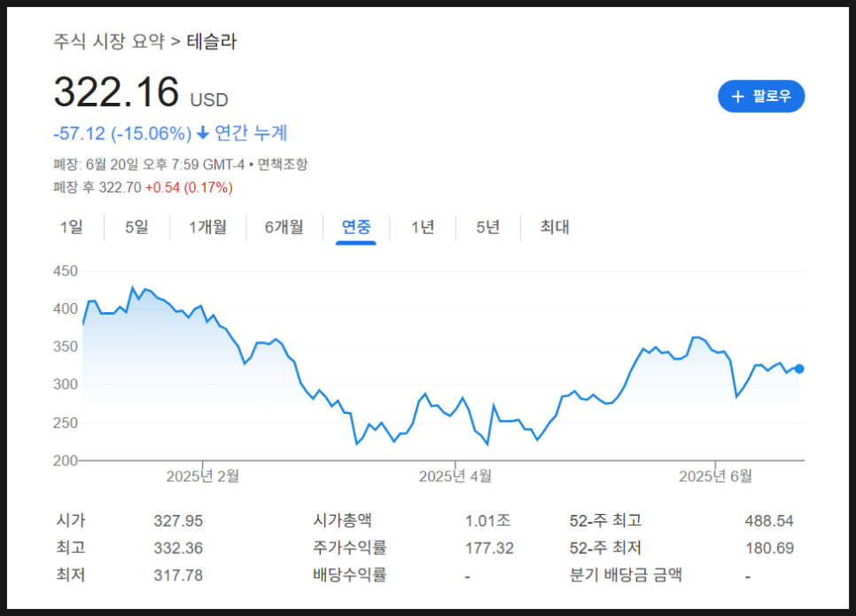This screenshot has width=856, height=616.
Task: Click the 52-주 최고 value 488.54
Action: 769,521
